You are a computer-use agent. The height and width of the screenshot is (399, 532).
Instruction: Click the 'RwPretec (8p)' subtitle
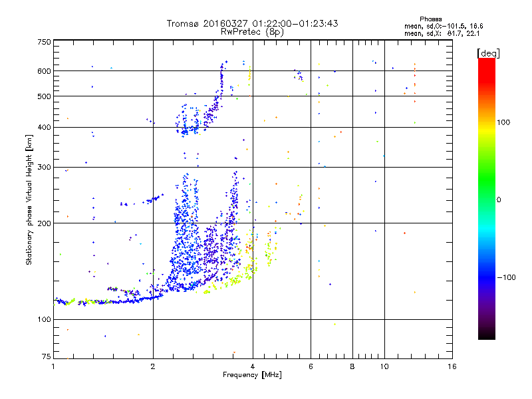252,32
